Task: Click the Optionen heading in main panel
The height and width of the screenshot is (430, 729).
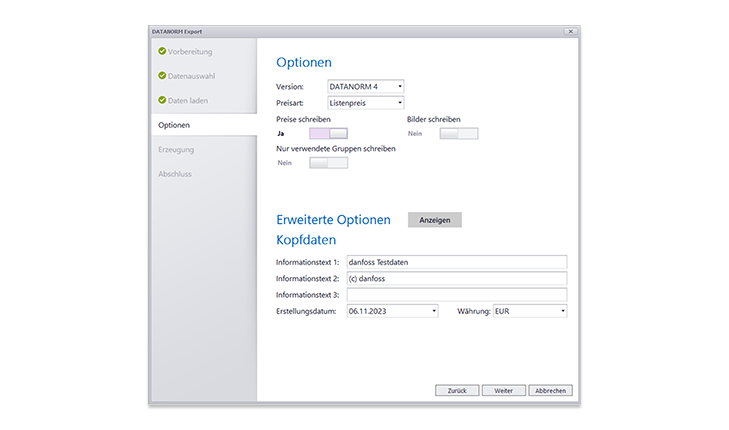Action: click(x=304, y=62)
